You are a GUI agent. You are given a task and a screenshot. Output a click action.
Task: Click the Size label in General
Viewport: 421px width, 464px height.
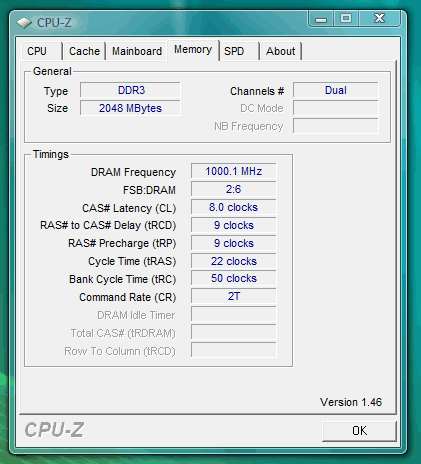(57, 109)
